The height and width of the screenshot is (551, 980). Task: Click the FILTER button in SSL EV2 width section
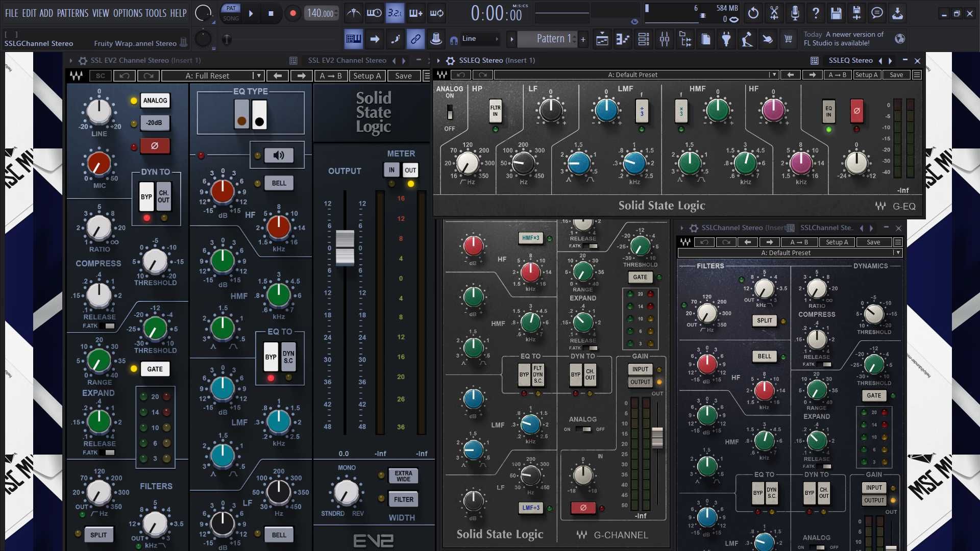[x=403, y=499]
